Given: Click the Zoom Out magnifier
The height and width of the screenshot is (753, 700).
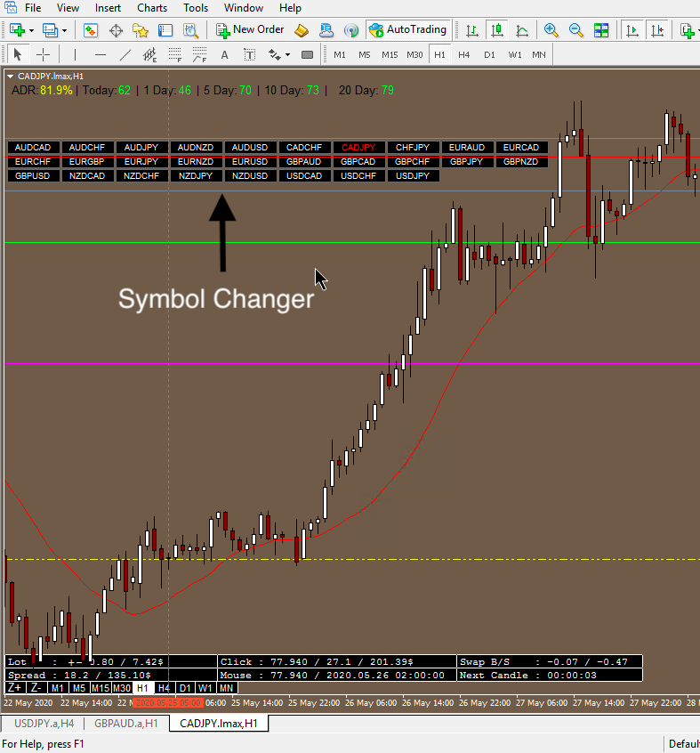Looking at the screenshot, I should [x=575, y=31].
